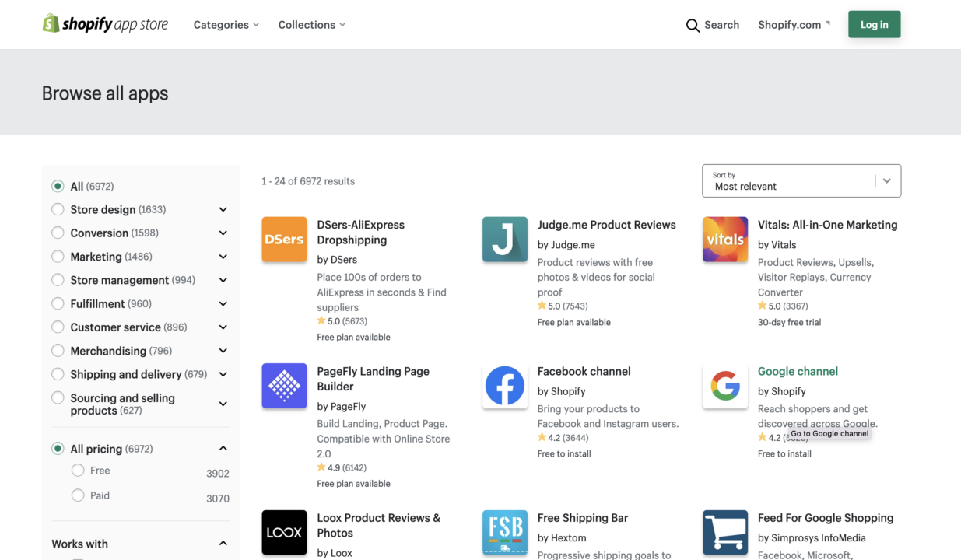The width and height of the screenshot is (961, 560).
Task: Select the Store design radio button
Action: (58, 209)
